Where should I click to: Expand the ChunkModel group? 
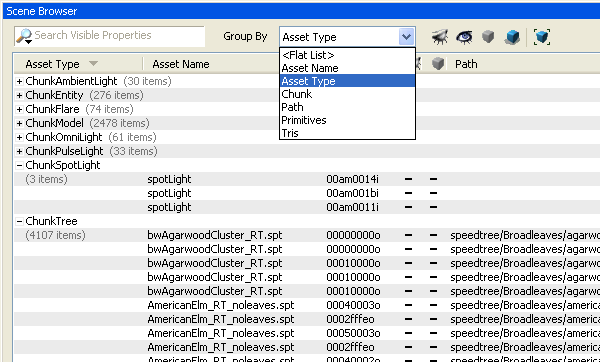tap(20, 123)
